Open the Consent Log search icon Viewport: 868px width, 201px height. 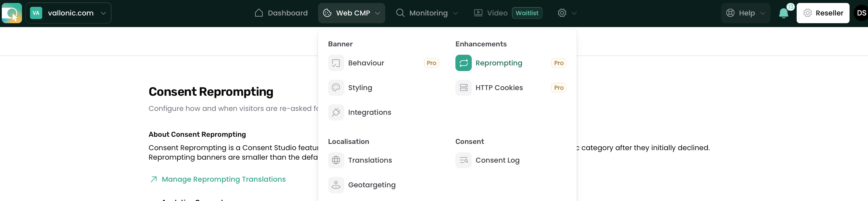click(x=463, y=160)
